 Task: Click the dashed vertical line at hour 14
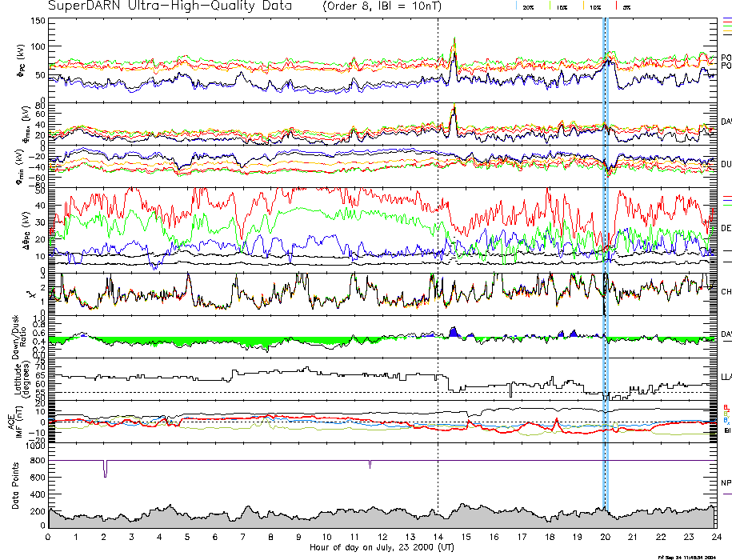(x=438, y=240)
